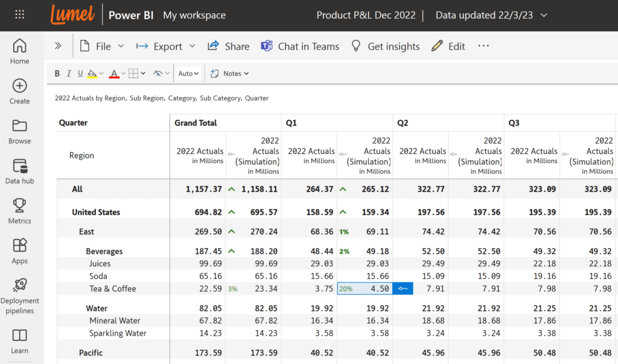Open the Auto font size dropdown

188,73
